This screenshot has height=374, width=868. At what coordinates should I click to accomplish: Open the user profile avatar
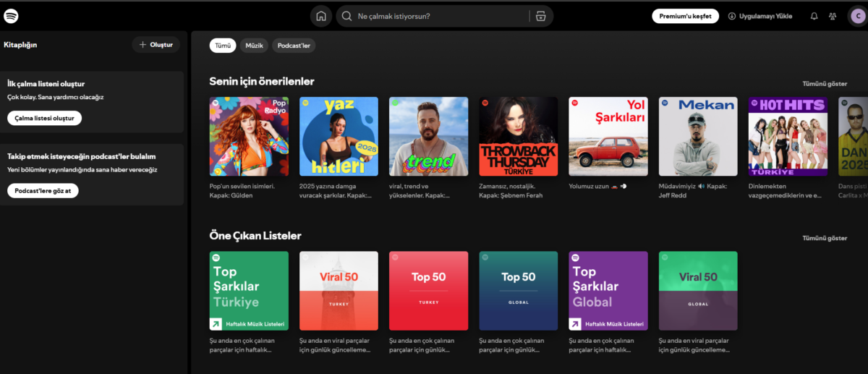pyautogui.click(x=858, y=16)
